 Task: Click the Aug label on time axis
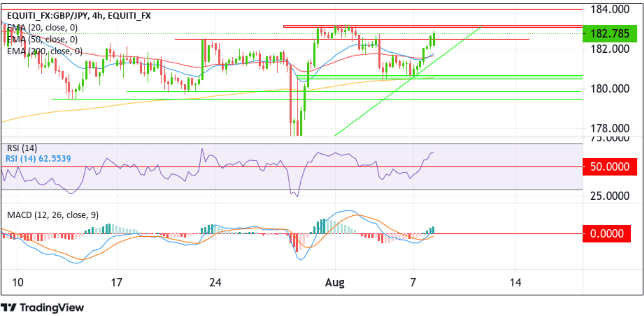coord(335,283)
